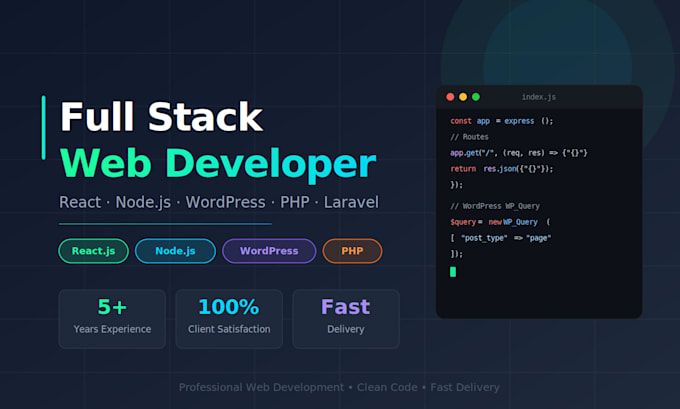Select the 100% Client Satisfaction card
Image resolution: width=680 pixels, height=409 pixels.
tap(229, 319)
